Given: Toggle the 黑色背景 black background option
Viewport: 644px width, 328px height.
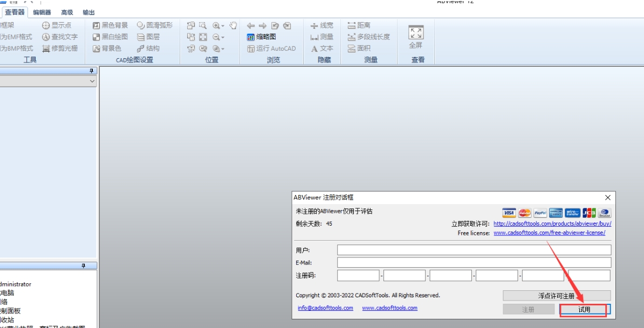Looking at the screenshot, I should click(110, 25).
